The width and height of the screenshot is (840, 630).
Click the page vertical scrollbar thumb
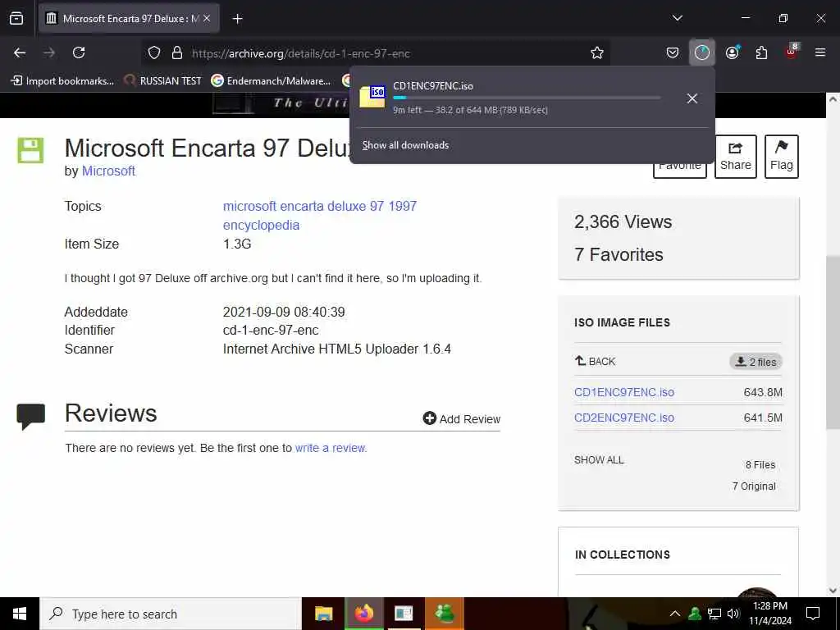[833, 342]
